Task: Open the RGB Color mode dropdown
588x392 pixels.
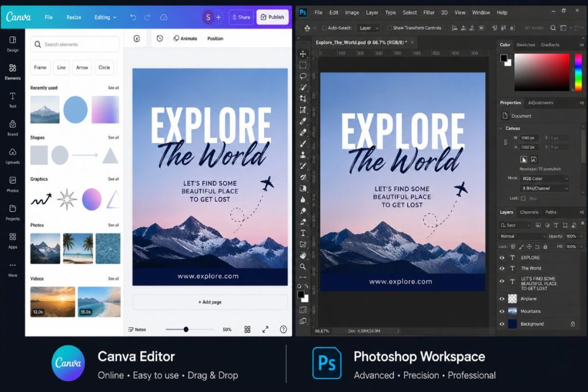Action: click(x=544, y=178)
